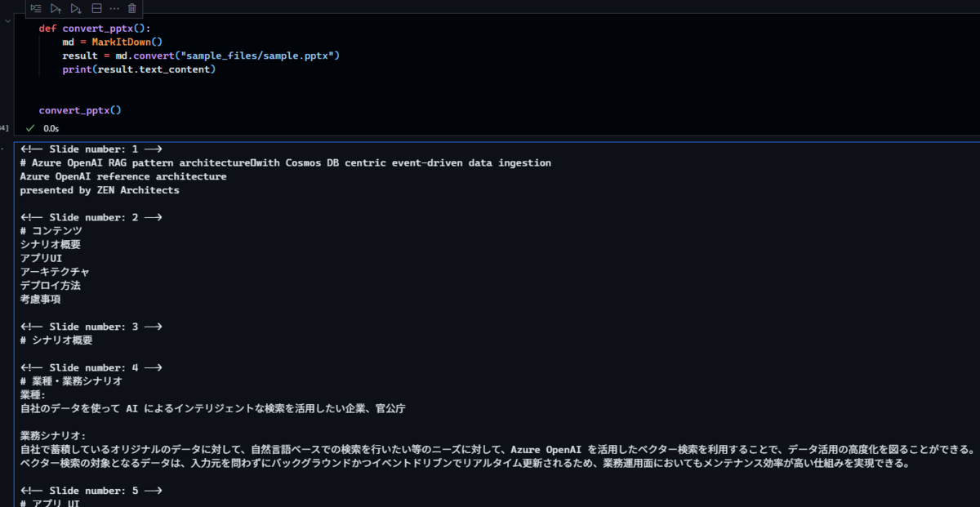This screenshot has width=980, height=507.
Task: Delete the cell with the trash icon
Action: (132, 8)
